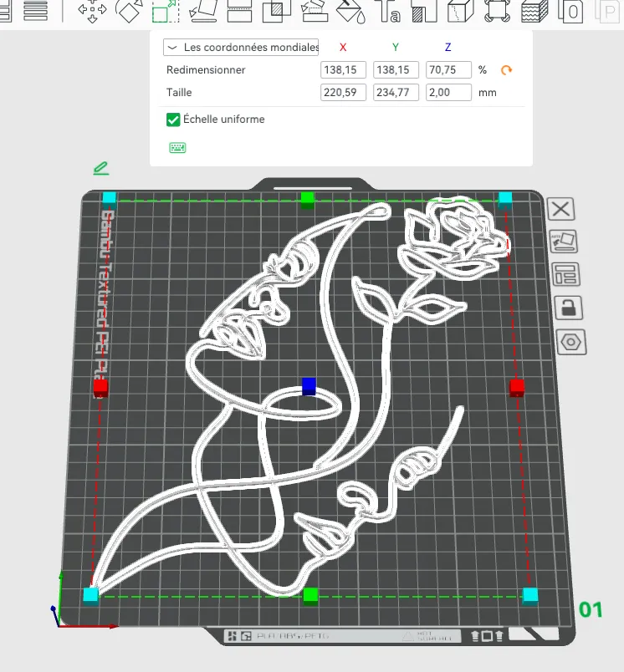
Task: Open the assembly view icon showing 0
Action: [x=570, y=10]
